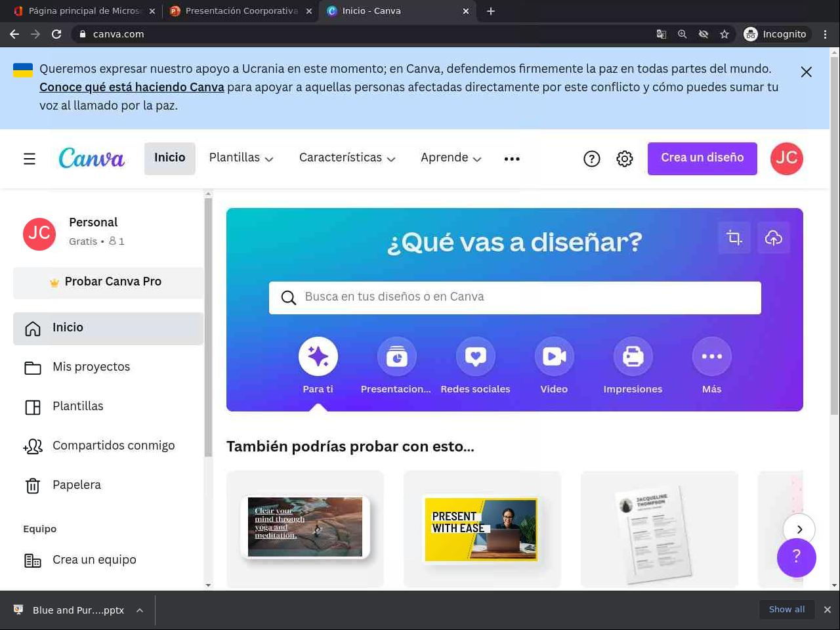The image size is (840, 630).
Task: Click Crea un equipo in the sidebar
Action: click(108, 560)
